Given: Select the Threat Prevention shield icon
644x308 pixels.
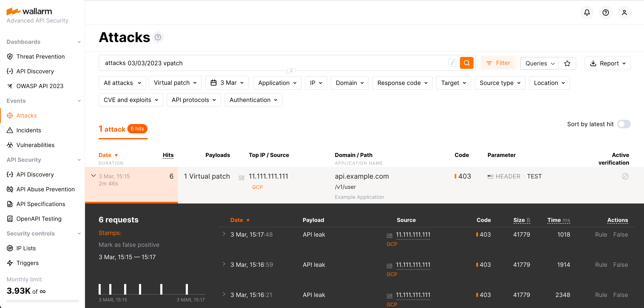Looking at the screenshot, I should pyautogui.click(x=10, y=57).
